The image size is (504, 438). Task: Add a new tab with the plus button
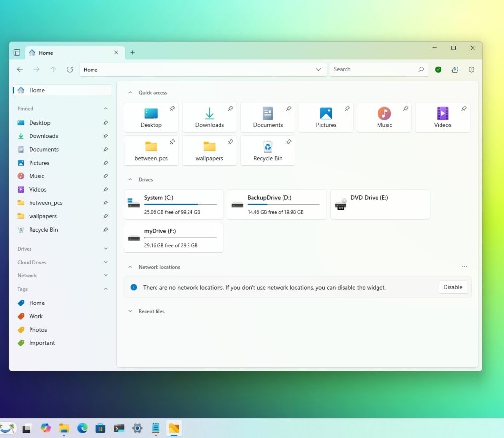[132, 53]
